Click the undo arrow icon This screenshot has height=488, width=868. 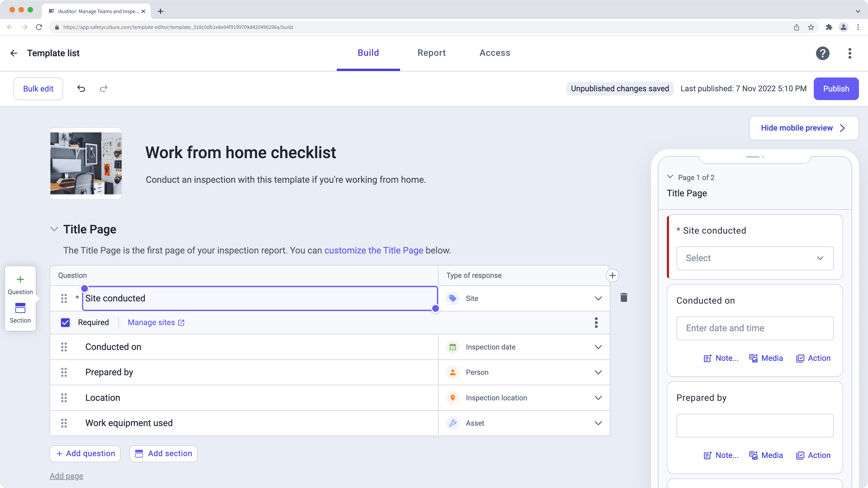pos(81,89)
